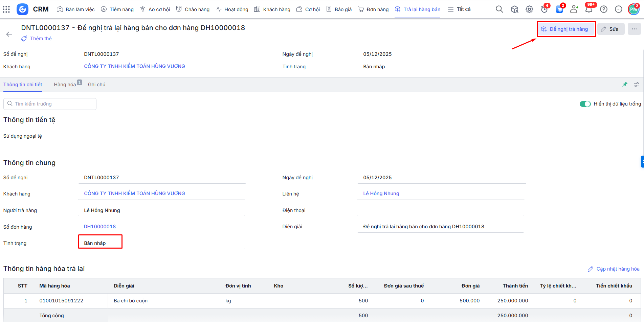Click the help question mark icon
Image resolution: width=644 pixels, height=322 pixels.
coord(604,9)
